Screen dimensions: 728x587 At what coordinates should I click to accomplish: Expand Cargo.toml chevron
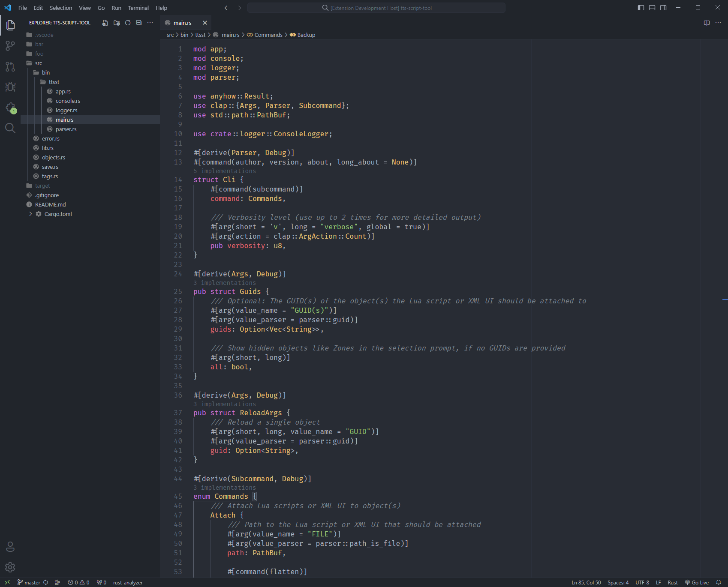point(30,214)
